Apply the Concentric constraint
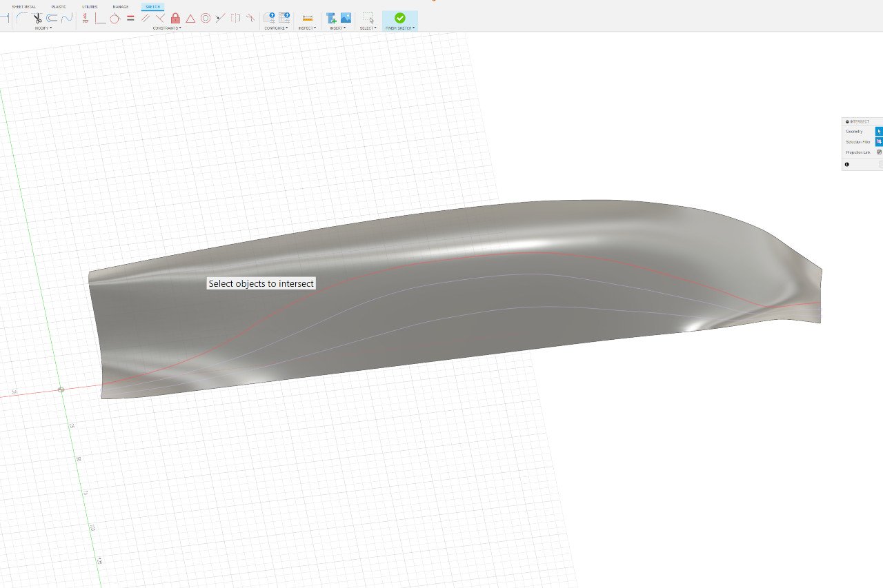 [206, 18]
